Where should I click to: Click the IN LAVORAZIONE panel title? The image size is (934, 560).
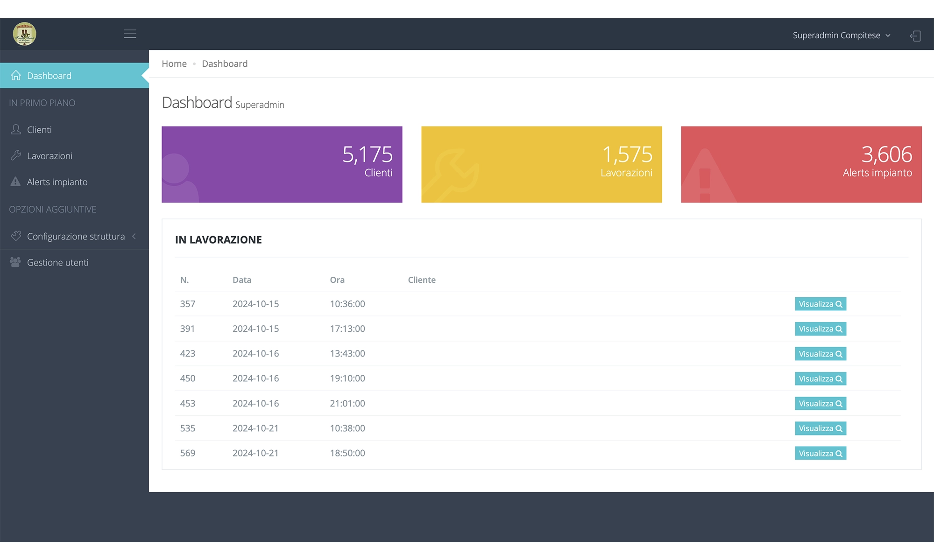coord(219,240)
